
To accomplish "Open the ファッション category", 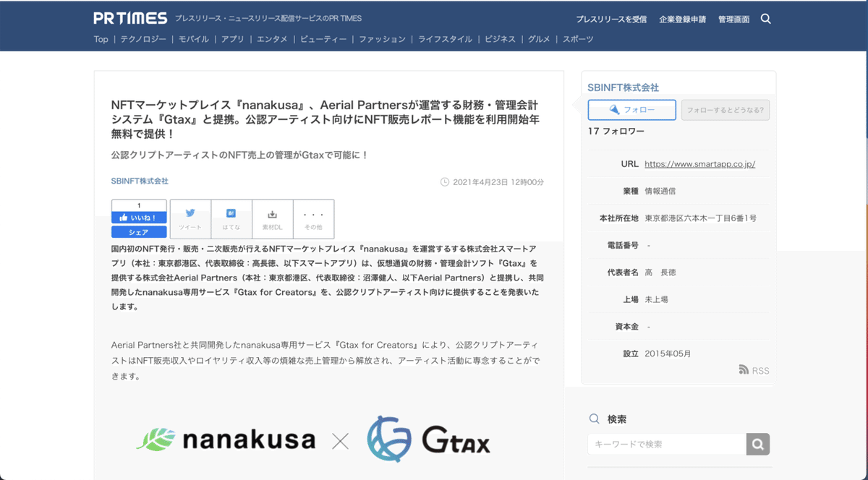I will [383, 39].
